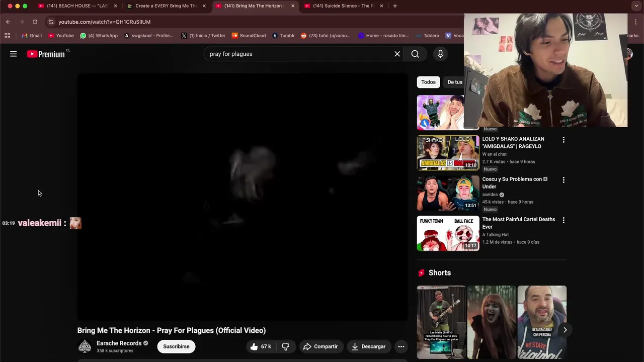Open the YouTube hamburger guide menu
The image size is (644, 362).
[x=14, y=54]
